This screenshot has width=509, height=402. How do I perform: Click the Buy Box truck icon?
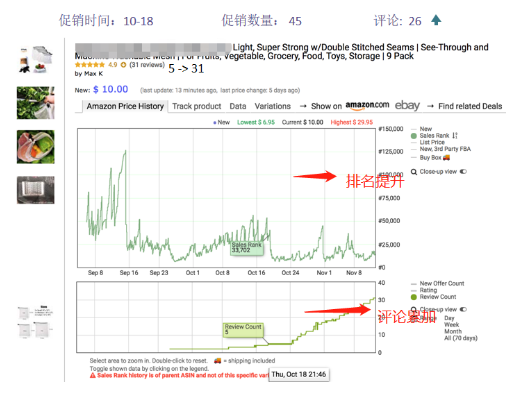tap(446, 157)
